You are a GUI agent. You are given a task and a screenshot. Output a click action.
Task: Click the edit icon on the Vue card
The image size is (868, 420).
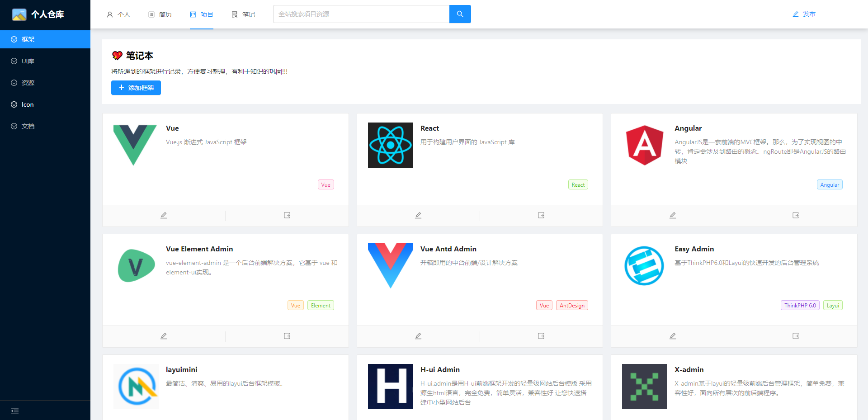[164, 215]
